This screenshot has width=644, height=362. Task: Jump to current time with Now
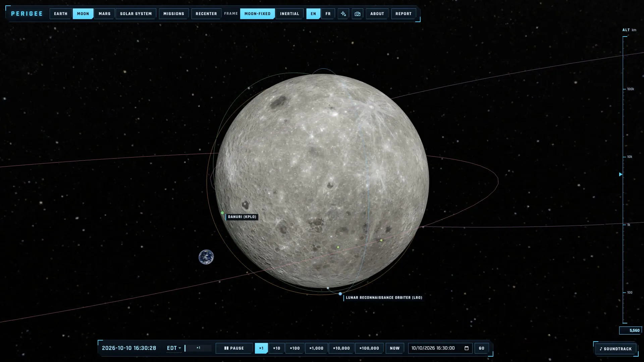[x=395, y=348]
